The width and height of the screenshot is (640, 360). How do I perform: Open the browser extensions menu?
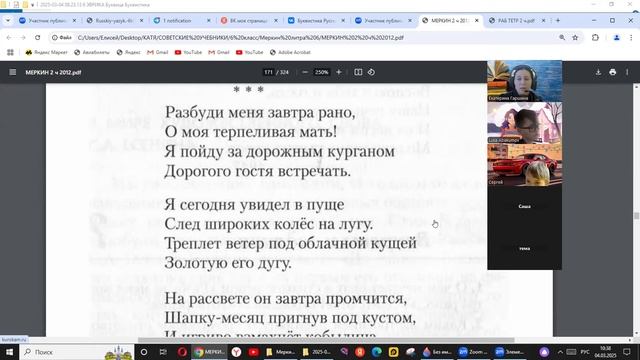[596, 38]
